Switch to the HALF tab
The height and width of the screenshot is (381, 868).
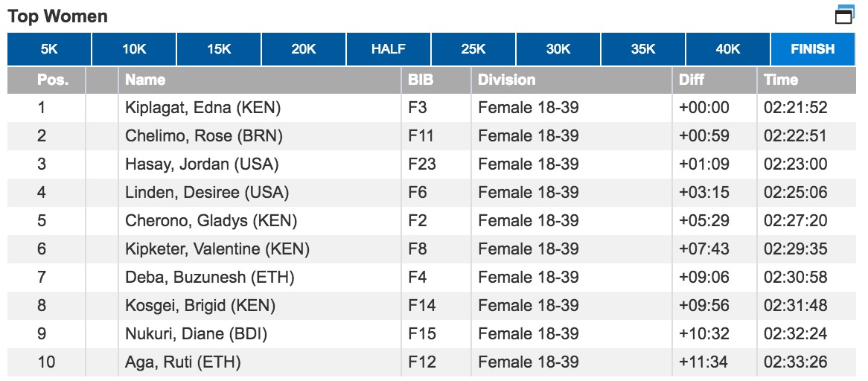tap(389, 50)
